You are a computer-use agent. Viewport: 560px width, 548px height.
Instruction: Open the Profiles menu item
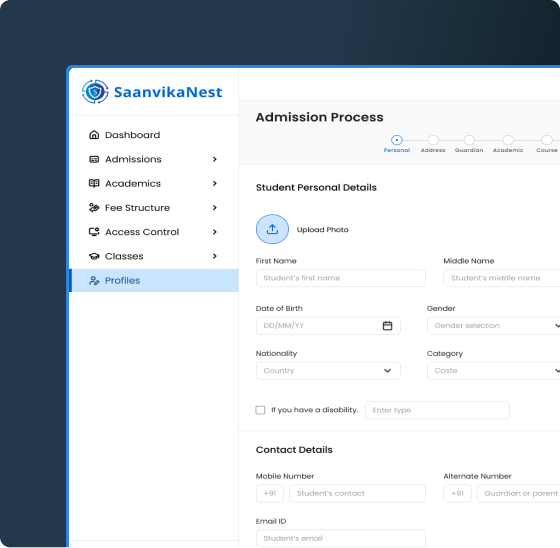pyautogui.click(x=154, y=280)
